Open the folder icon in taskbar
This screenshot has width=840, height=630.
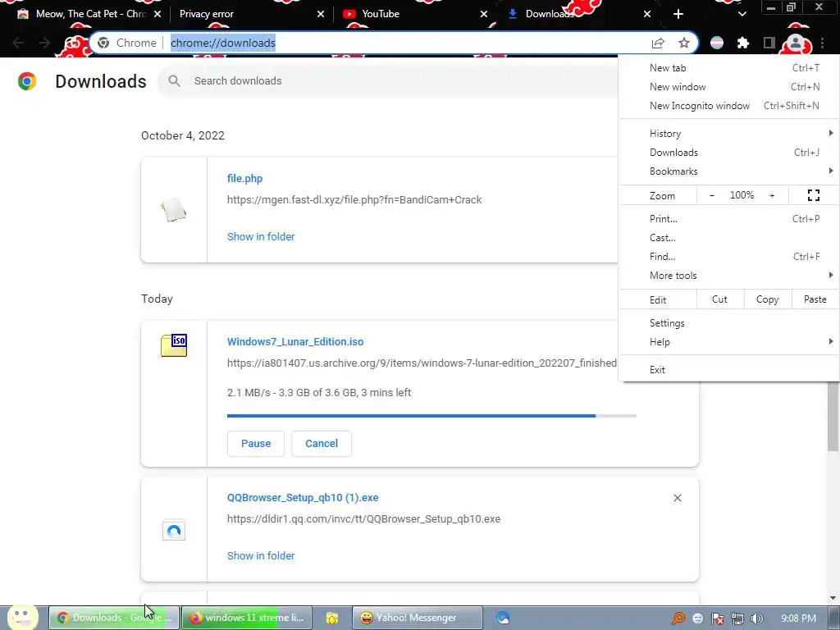point(332,618)
